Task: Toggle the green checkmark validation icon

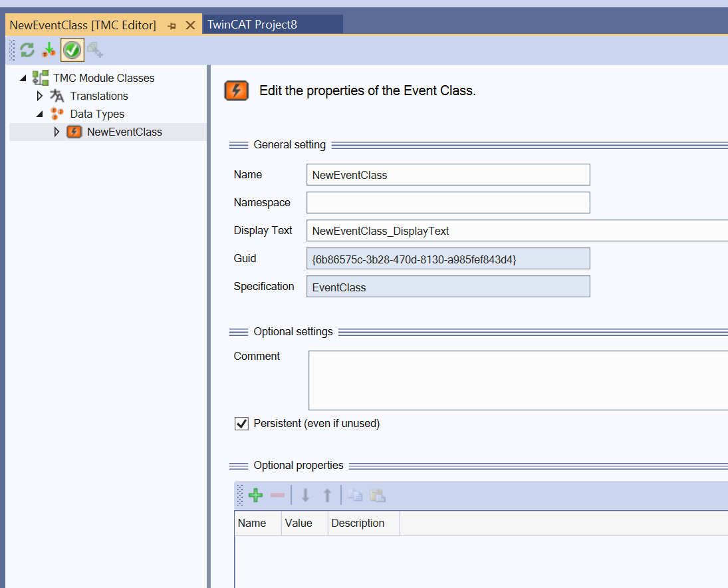Action: click(72, 50)
